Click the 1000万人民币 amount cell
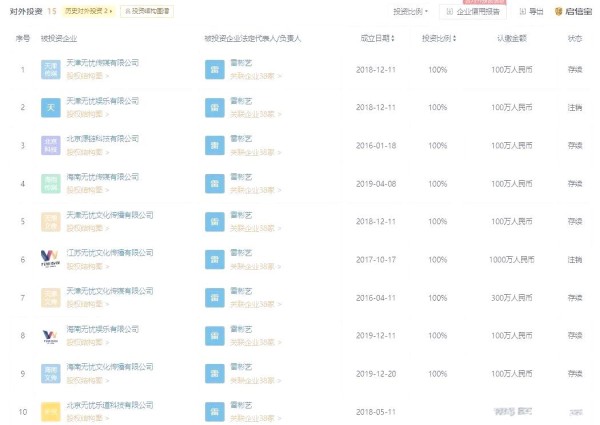The width and height of the screenshot is (600, 425). (512, 259)
